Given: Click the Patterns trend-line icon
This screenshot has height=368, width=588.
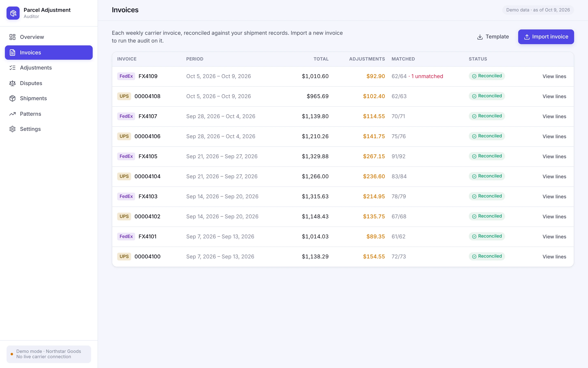Looking at the screenshot, I should click(x=12, y=114).
